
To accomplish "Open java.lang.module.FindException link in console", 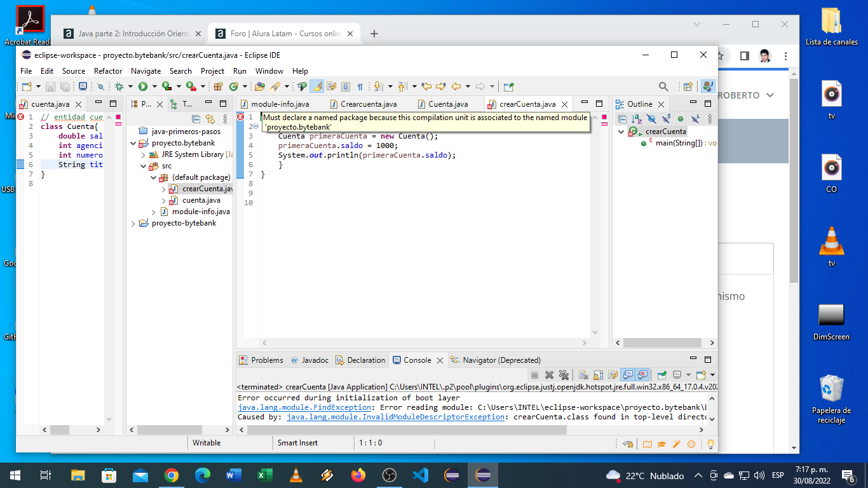I will pyautogui.click(x=304, y=407).
